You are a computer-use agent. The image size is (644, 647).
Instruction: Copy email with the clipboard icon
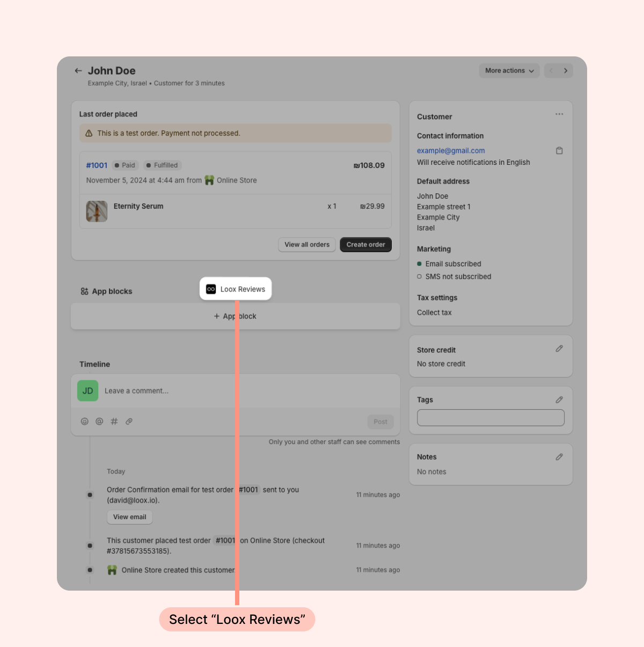tap(559, 151)
